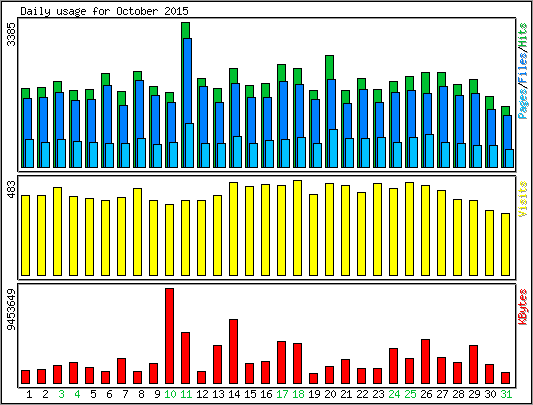The height and width of the screenshot is (405, 533).
Task: Click the cyan Pages bar for day 20
Action: pos(333,148)
